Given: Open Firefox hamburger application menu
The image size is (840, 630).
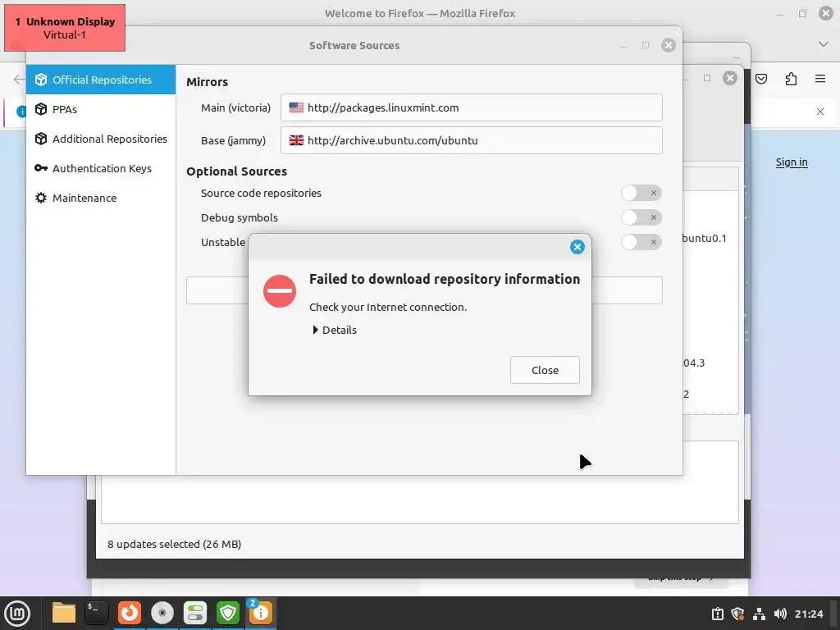Looking at the screenshot, I should (820, 79).
